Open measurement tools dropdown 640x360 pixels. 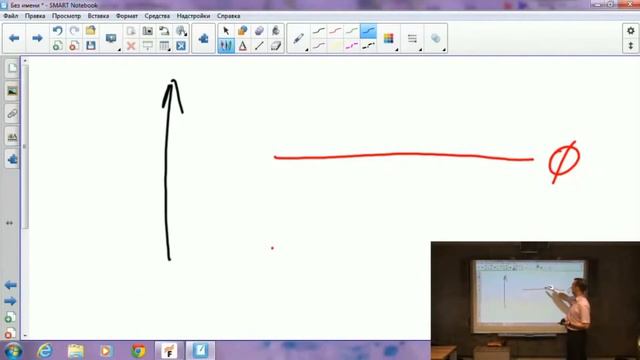tap(181, 31)
